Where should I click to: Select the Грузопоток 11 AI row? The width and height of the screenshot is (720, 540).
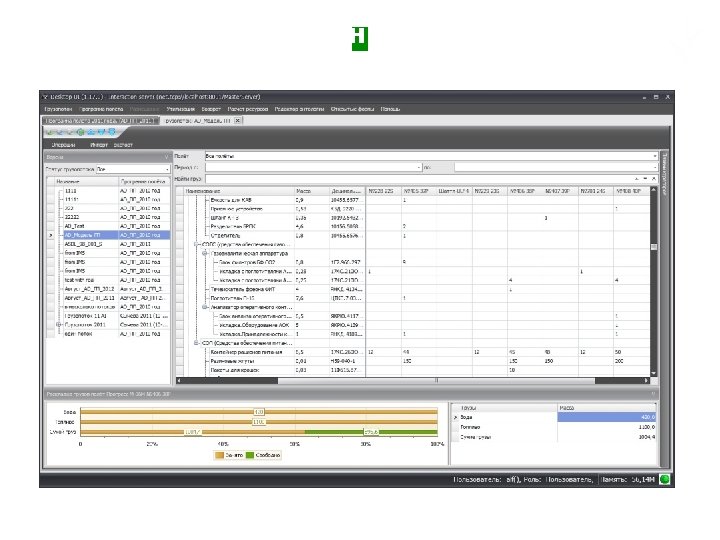(x=108, y=316)
